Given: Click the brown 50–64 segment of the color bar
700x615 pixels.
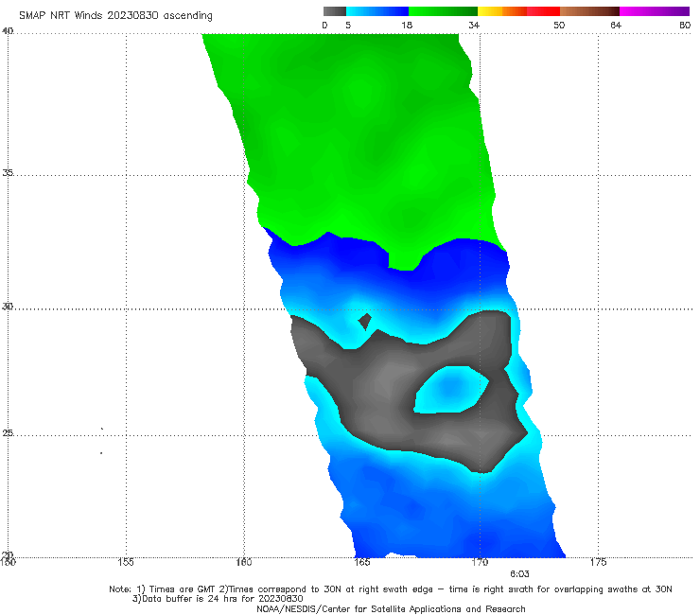Looking at the screenshot, I should pyautogui.click(x=589, y=11).
